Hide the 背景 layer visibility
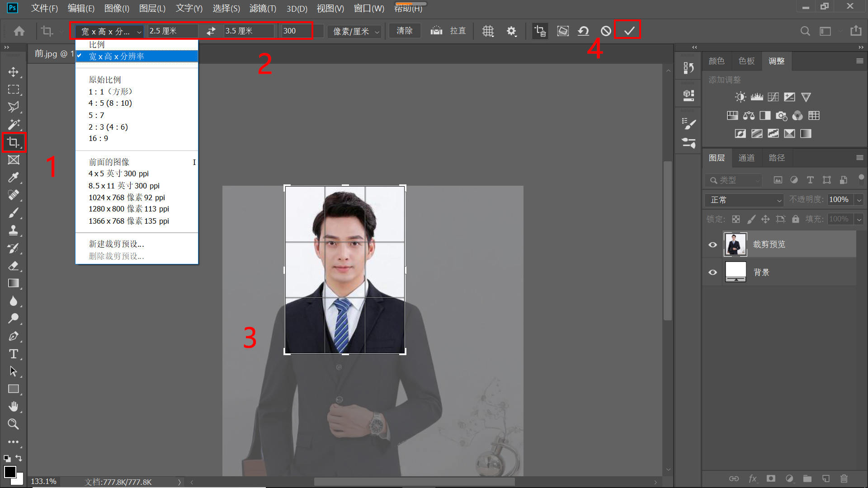 point(713,272)
